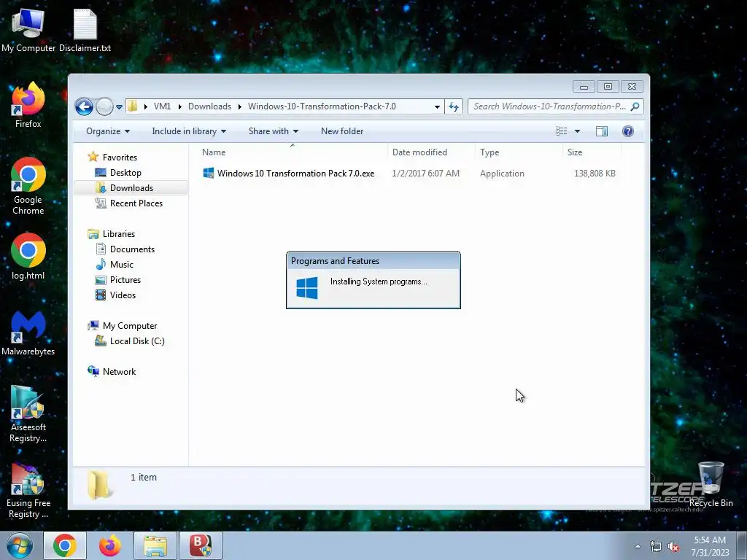
Task: Launch Google Chrome desktop shortcut
Action: pos(28,186)
